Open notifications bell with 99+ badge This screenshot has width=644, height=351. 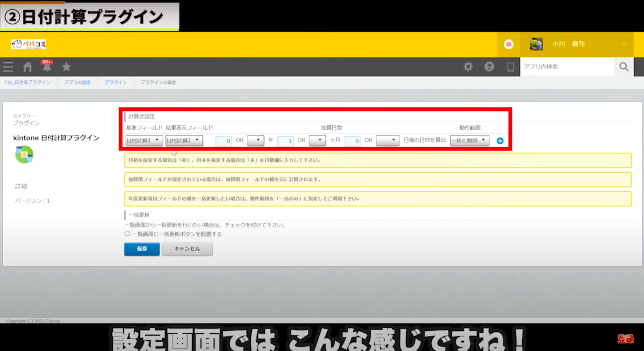click(47, 67)
